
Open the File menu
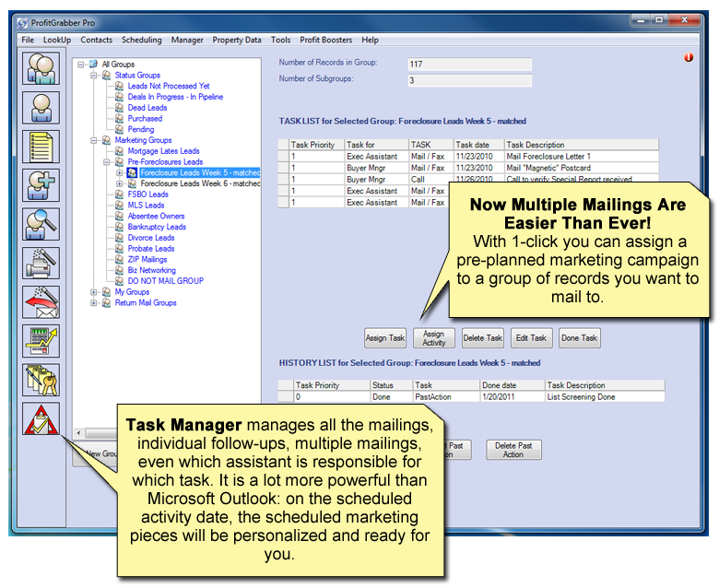click(x=28, y=40)
